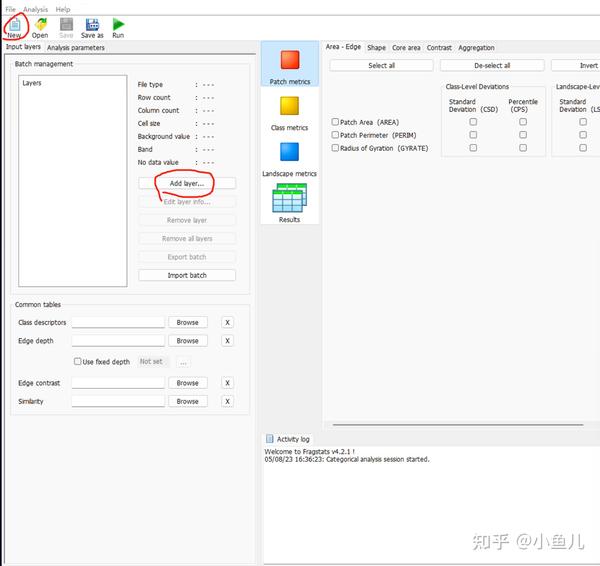
Task: Click the Save as disk icon
Action: (92, 24)
